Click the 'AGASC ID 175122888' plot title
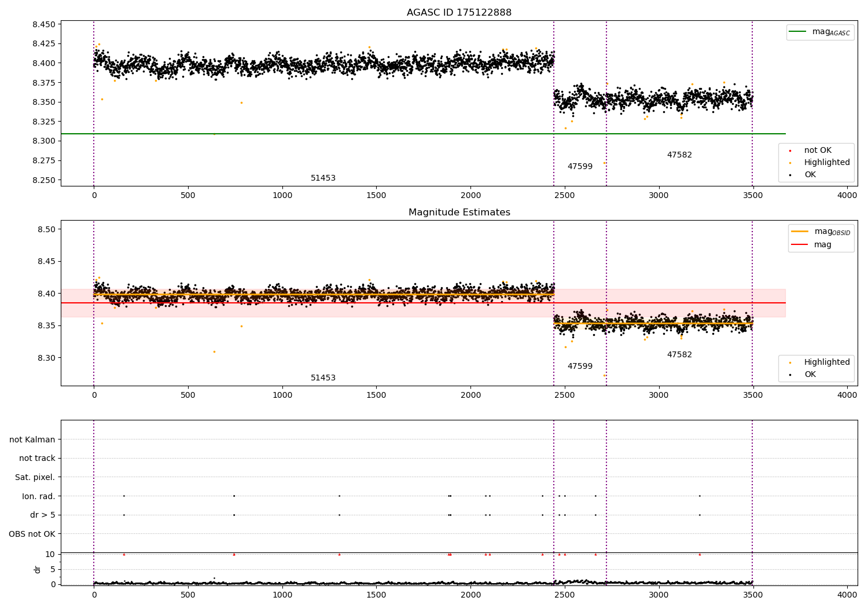This screenshot has height=608, width=868. pos(459,12)
